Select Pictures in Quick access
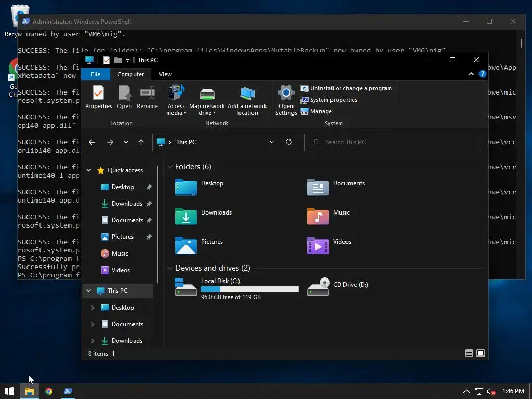 [x=122, y=237]
